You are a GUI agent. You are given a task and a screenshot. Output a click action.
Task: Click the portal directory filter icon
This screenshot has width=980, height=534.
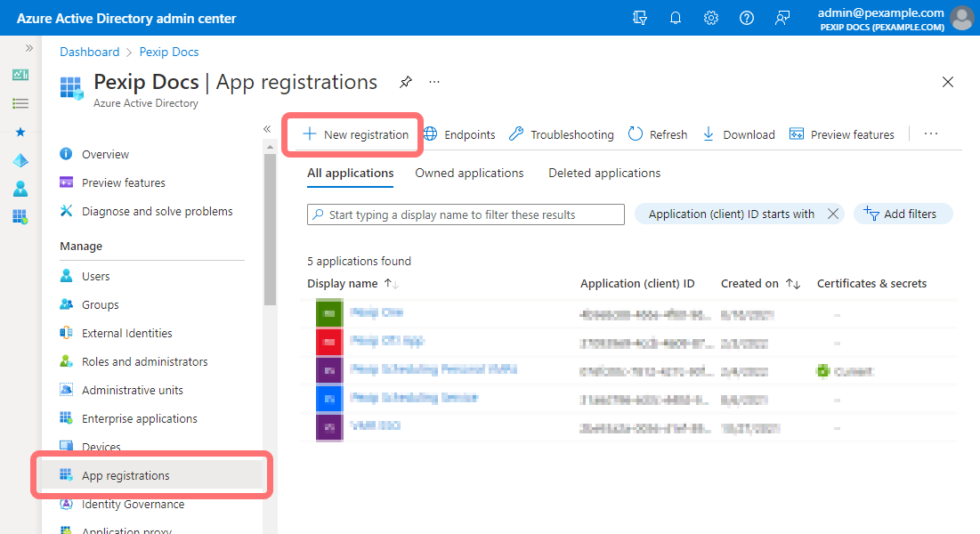640,18
